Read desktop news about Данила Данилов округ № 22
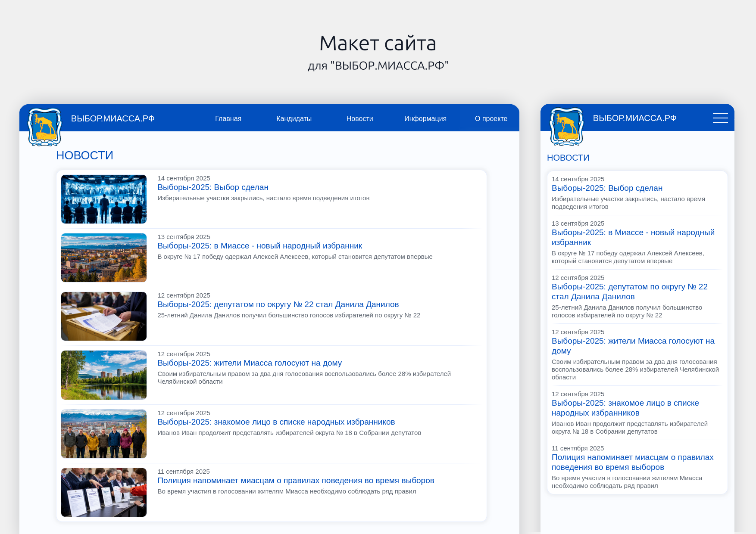This screenshot has height=534, width=756. click(x=278, y=304)
